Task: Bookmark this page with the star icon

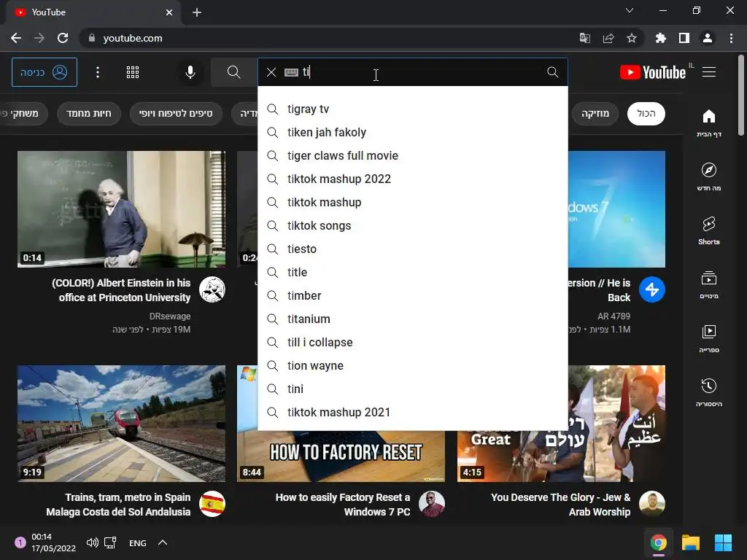Action: [x=632, y=38]
